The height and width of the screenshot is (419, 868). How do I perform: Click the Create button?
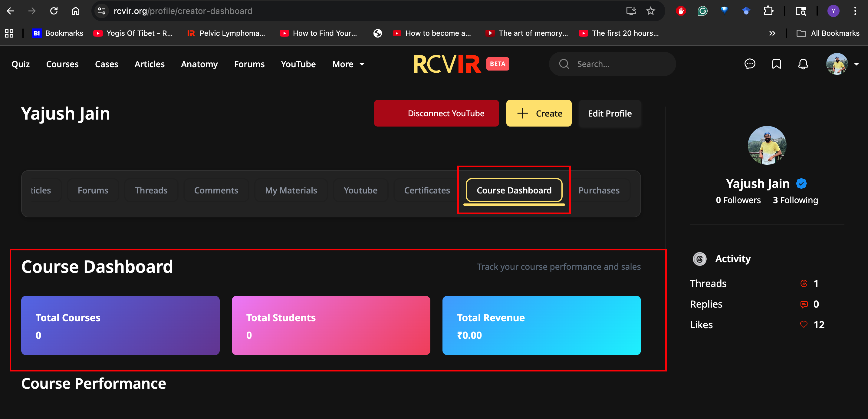539,113
